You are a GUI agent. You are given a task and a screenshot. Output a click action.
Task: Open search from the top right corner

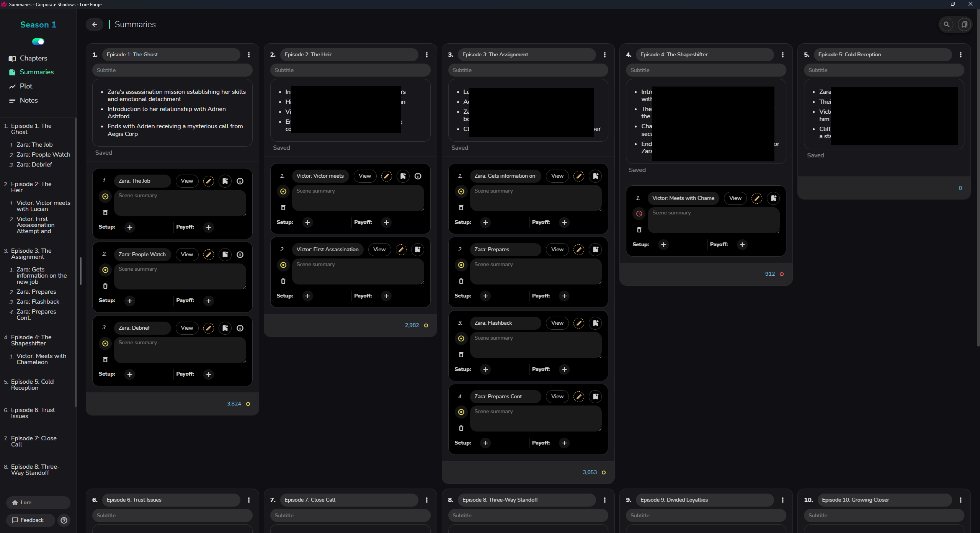(x=947, y=24)
